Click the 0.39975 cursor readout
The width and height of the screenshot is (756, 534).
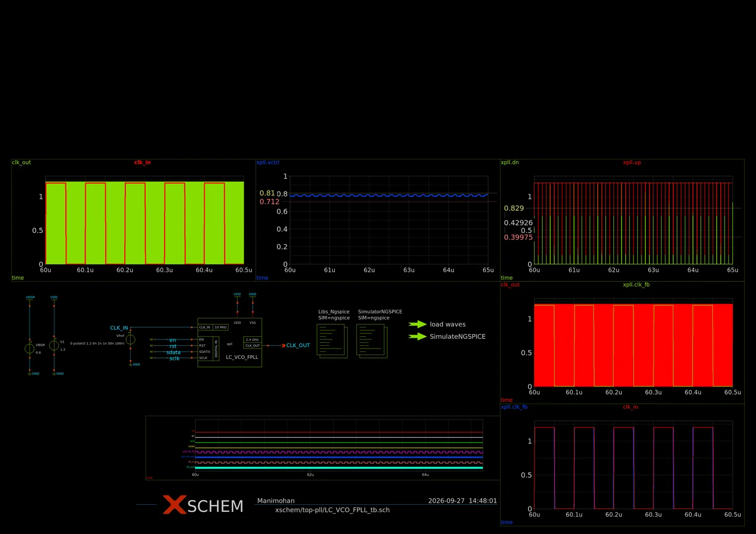tap(518, 237)
